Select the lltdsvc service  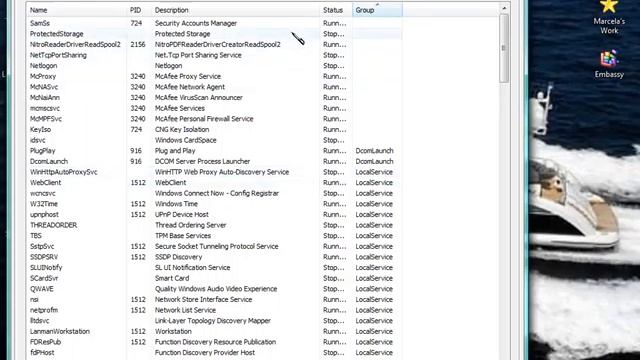[40, 320]
